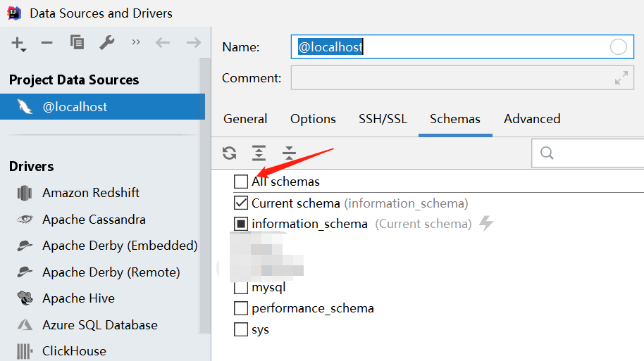Click the Collapse All schemas icon
Screen dimensions: 644x361
coord(289,153)
